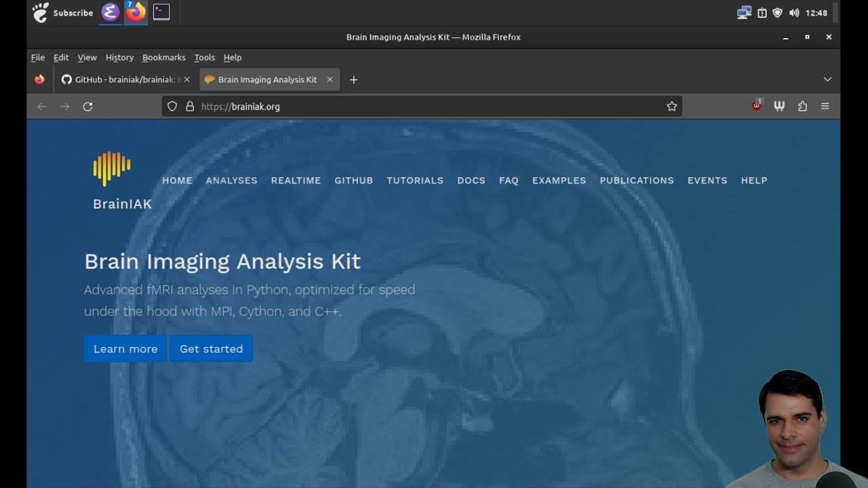Bookmark this page with the star

pyautogui.click(x=671, y=106)
